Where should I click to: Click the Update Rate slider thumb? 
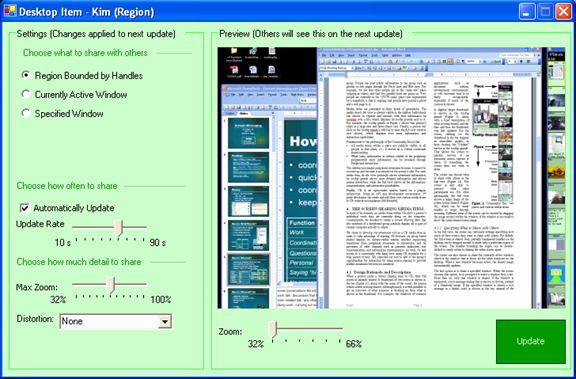point(118,228)
